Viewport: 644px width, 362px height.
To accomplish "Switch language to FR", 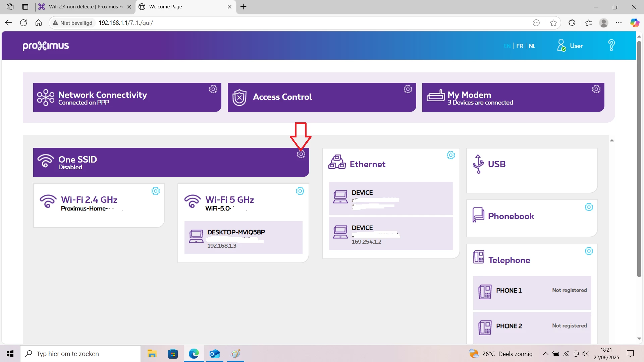I will pos(520,46).
